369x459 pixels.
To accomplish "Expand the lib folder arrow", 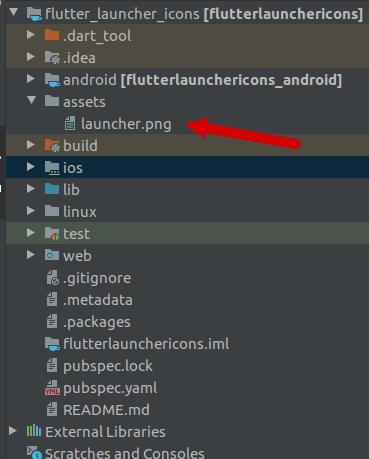I will click(x=31, y=189).
